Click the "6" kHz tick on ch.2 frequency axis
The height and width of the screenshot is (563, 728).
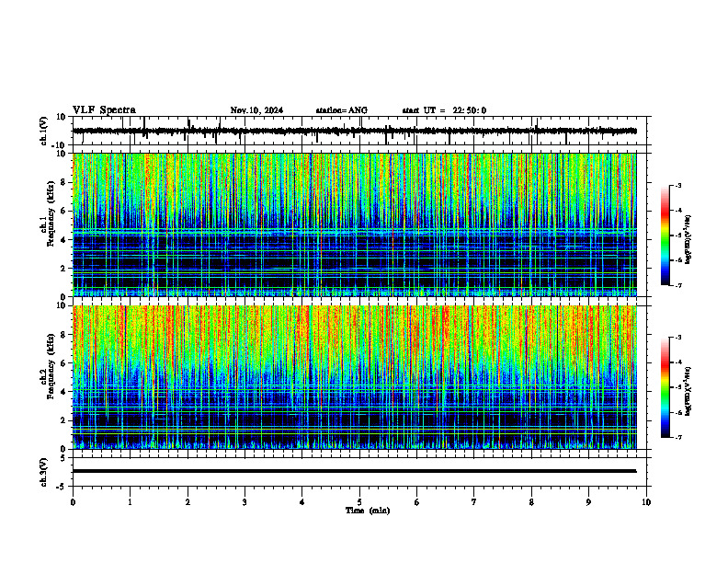(63, 363)
